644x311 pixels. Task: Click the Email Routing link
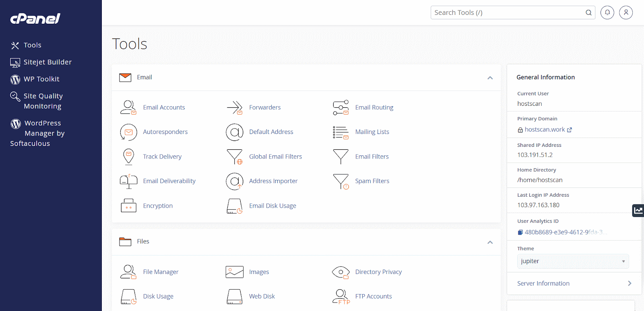coord(374,107)
